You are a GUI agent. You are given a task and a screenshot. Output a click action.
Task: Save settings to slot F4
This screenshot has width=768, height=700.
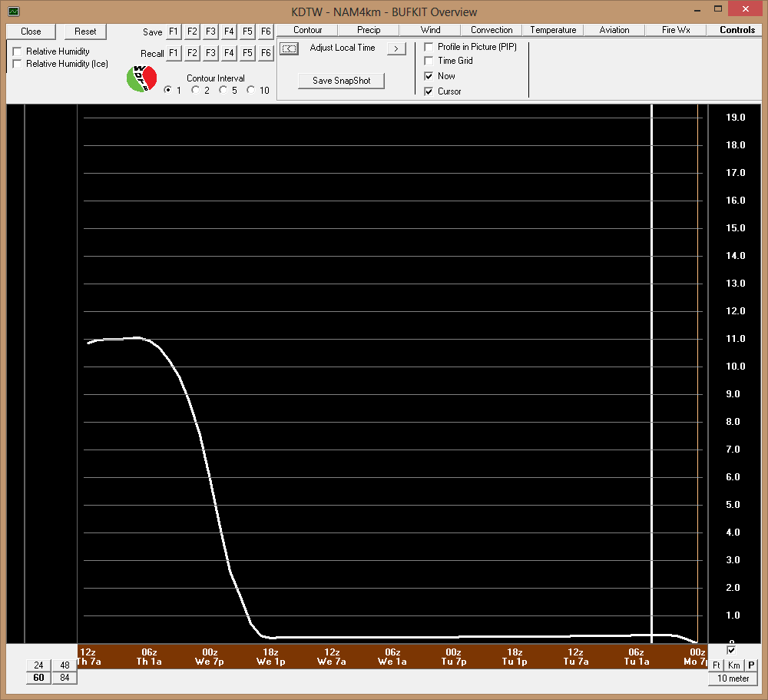click(229, 32)
